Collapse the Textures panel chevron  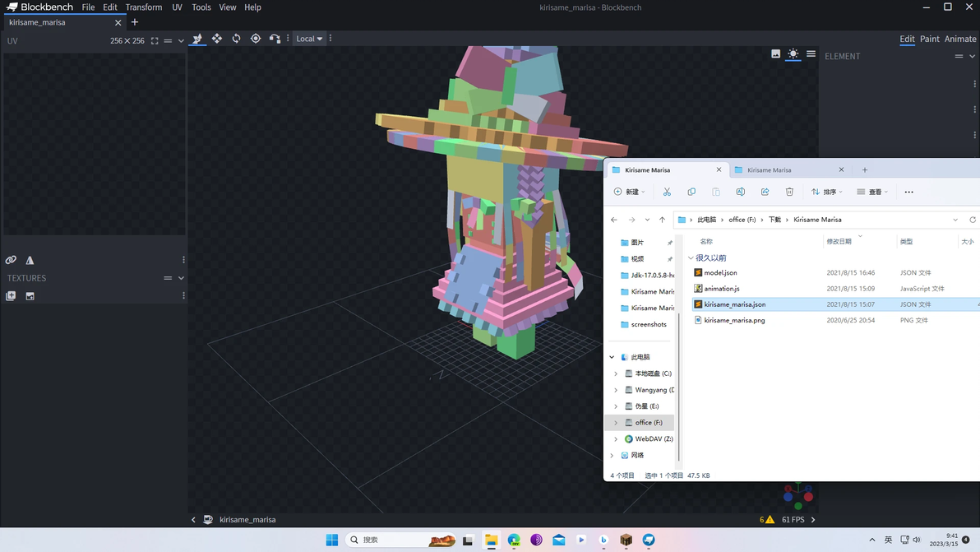click(x=181, y=278)
